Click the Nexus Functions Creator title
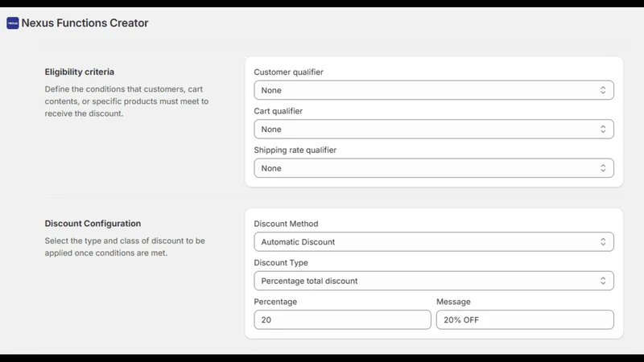Viewport: 644px width, 362px height. (x=85, y=23)
